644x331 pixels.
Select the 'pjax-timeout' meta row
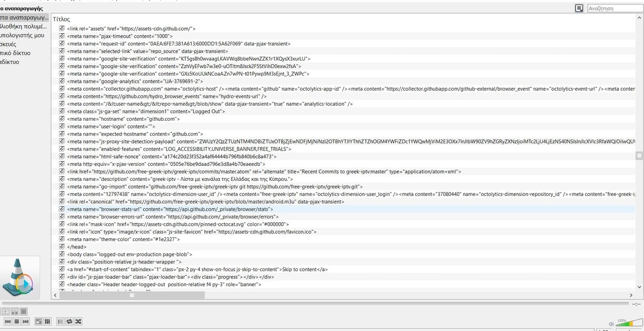pyautogui.click(x=344, y=36)
